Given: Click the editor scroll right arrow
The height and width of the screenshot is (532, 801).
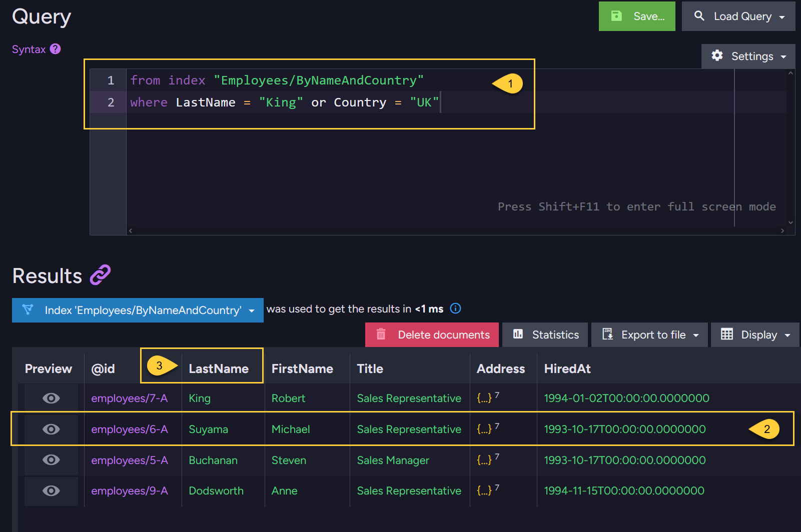Looking at the screenshot, I should click(x=782, y=230).
